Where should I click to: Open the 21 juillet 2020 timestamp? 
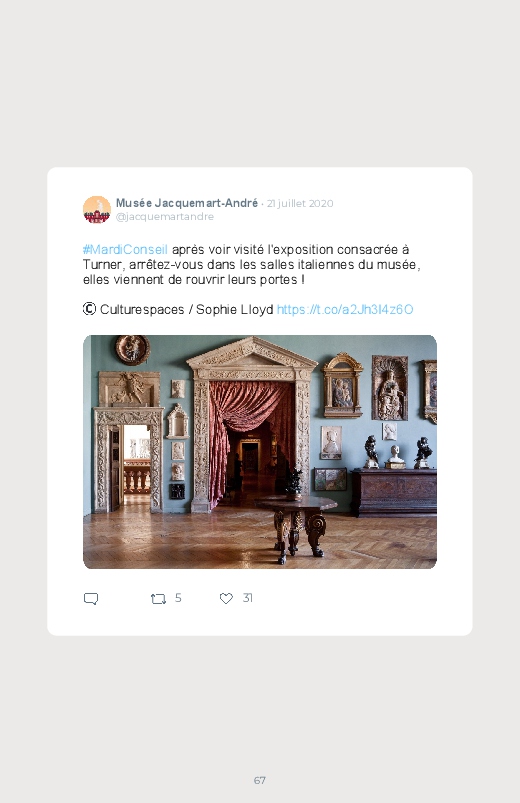300,203
